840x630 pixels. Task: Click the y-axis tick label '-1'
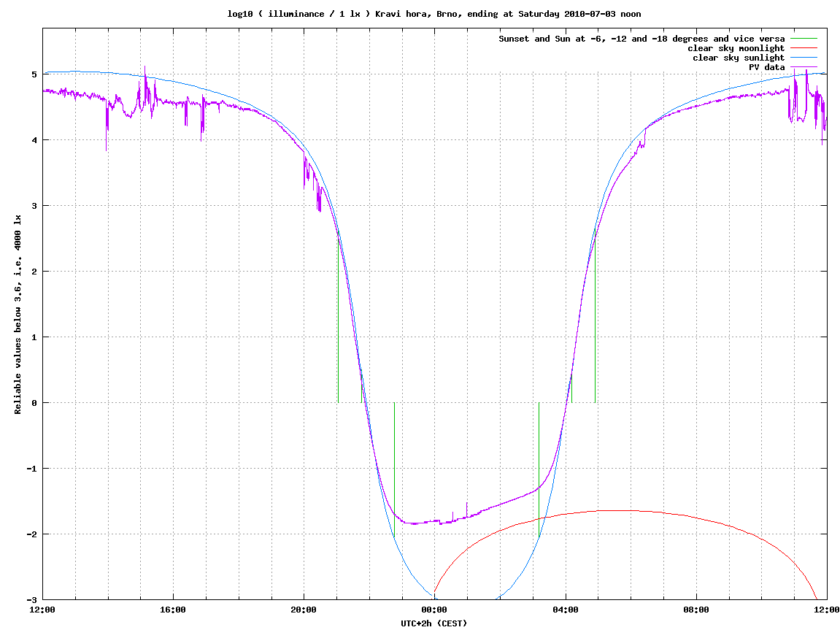tap(32, 469)
